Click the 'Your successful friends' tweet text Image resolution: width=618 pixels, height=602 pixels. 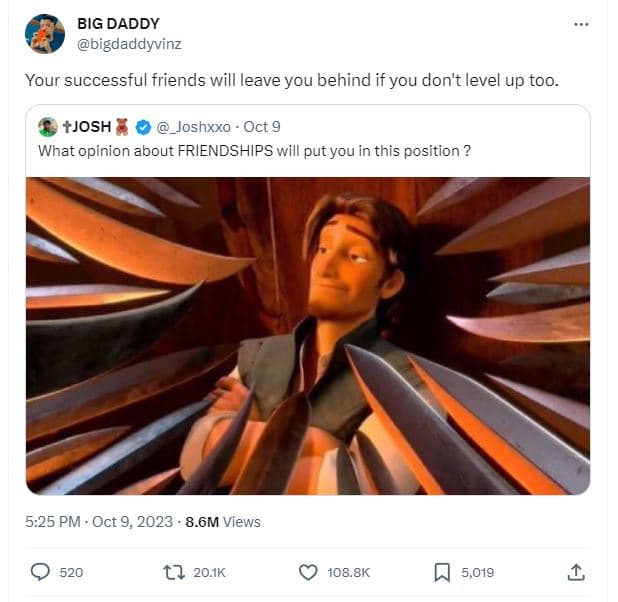click(x=290, y=79)
